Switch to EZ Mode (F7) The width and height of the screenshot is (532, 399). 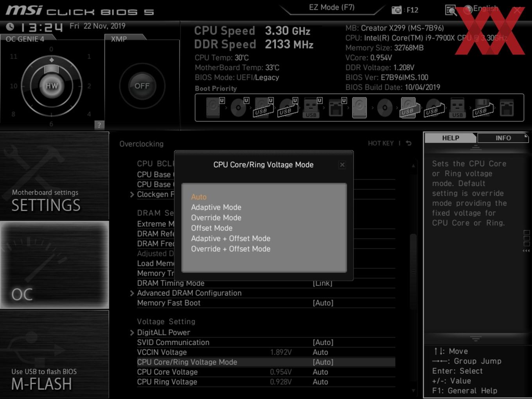[332, 7]
